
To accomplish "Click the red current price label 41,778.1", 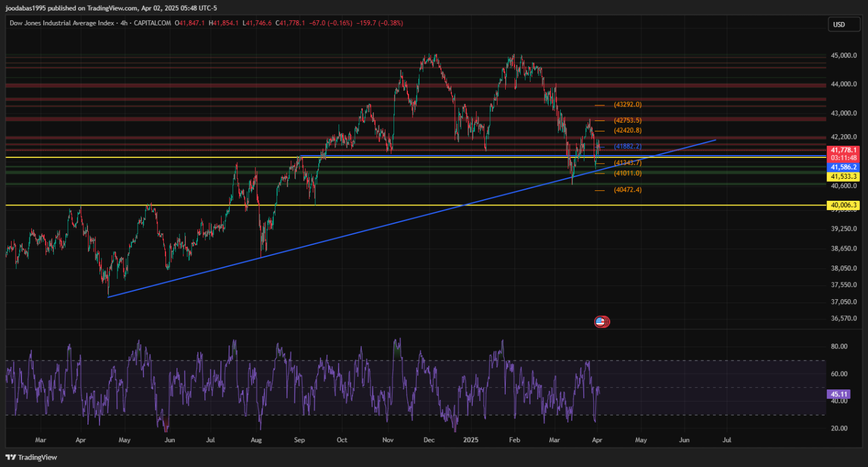I will pos(844,150).
